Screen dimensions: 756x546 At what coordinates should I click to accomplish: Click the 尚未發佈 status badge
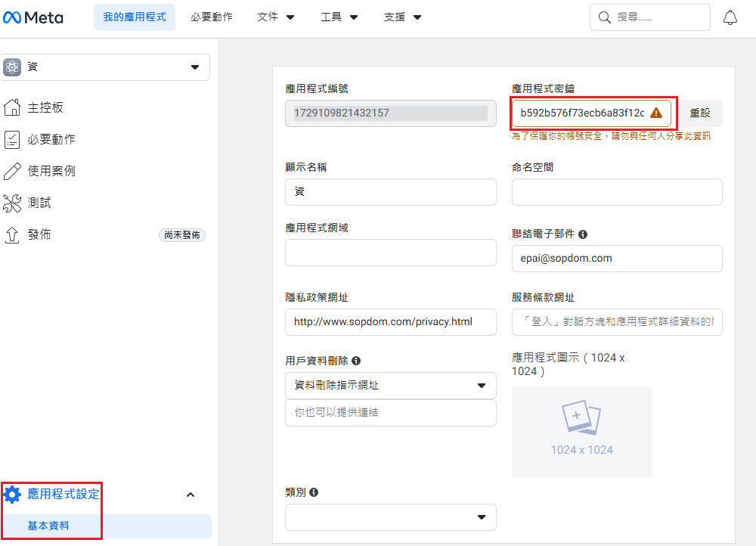(x=182, y=235)
